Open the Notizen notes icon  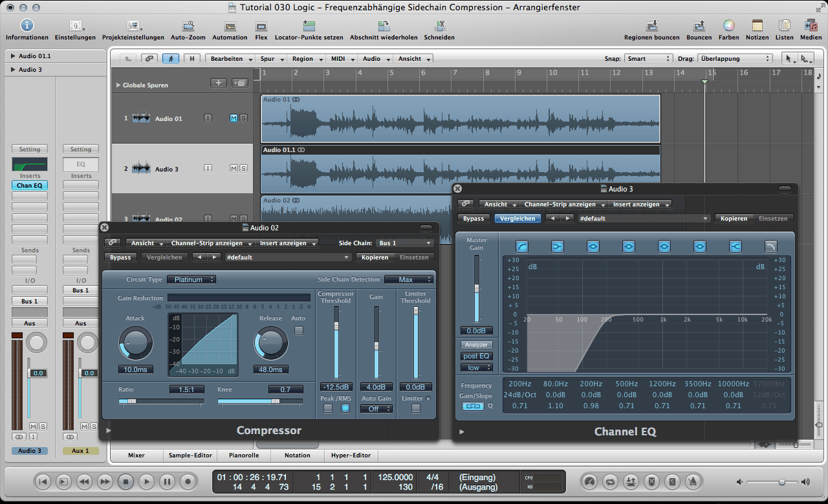point(757,26)
